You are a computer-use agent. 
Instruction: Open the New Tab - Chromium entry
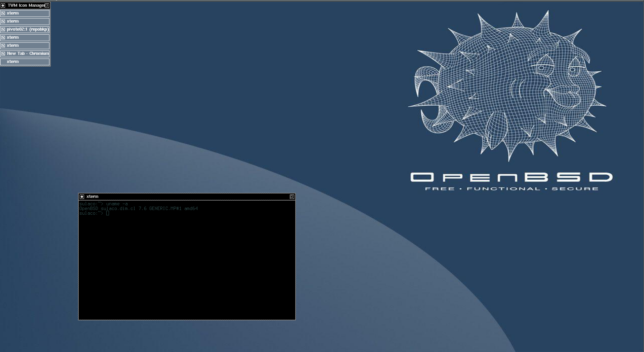(25, 54)
